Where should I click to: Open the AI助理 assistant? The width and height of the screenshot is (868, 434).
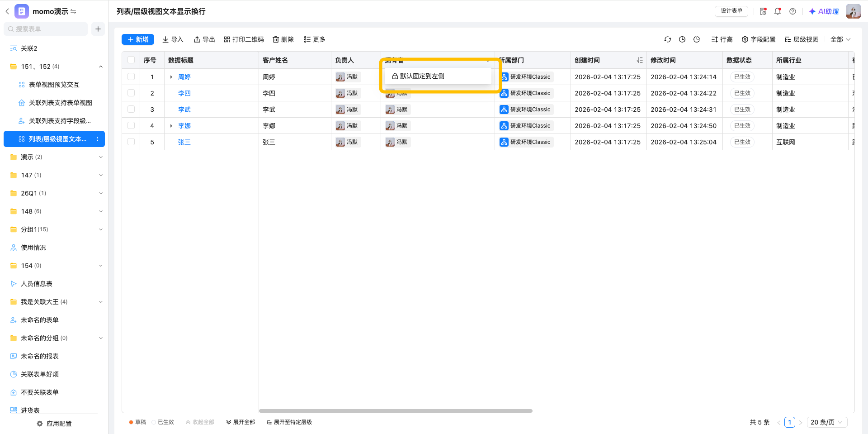click(x=824, y=11)
